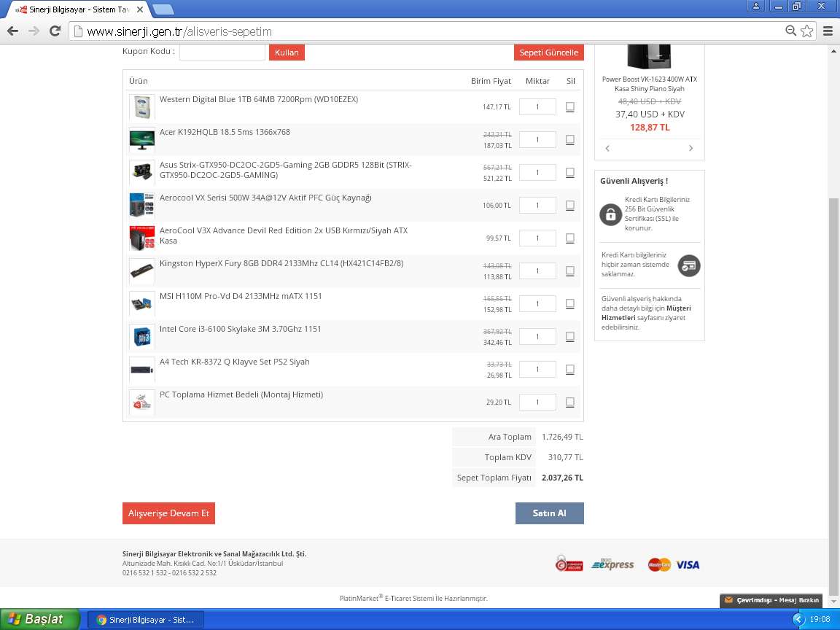The image size is (840, 630).
Task: Click the credit card security icon
Action: click(689, 265)
